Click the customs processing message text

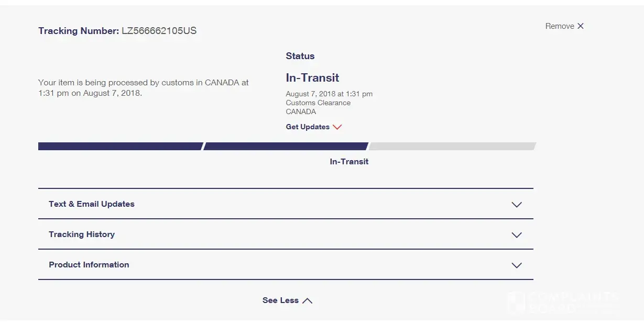143,88
